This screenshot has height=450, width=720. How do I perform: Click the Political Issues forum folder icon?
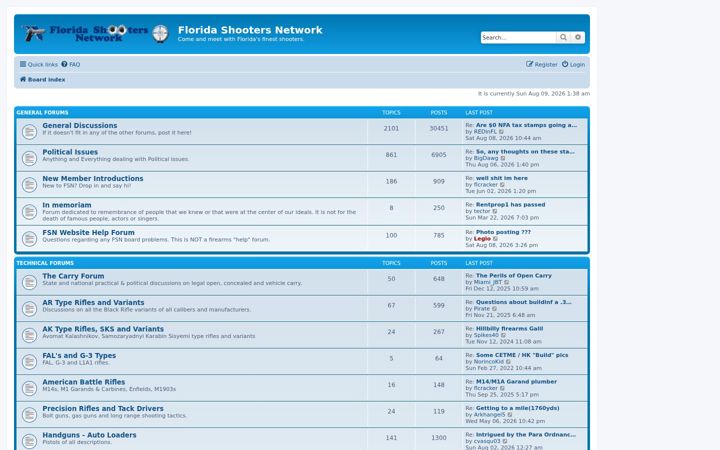(x=29, y=159)
